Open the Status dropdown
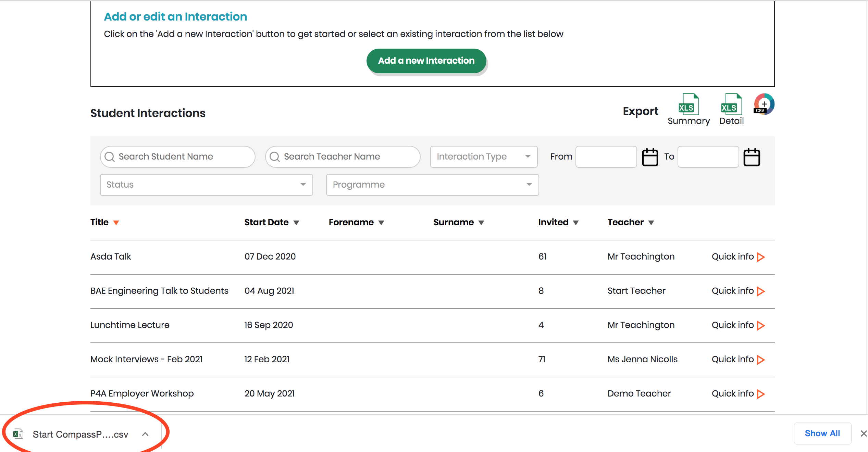Viewport: 868px width, 452px height. (206, 185)
